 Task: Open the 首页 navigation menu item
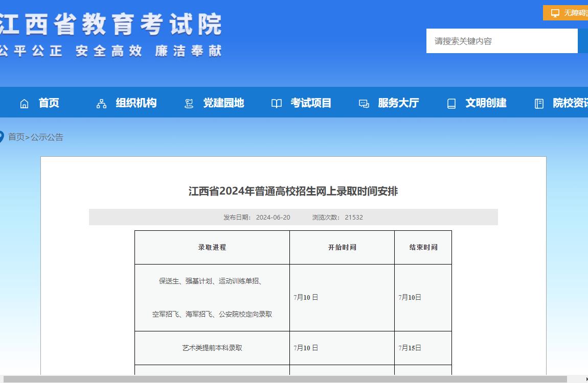(x=50, y=103)
